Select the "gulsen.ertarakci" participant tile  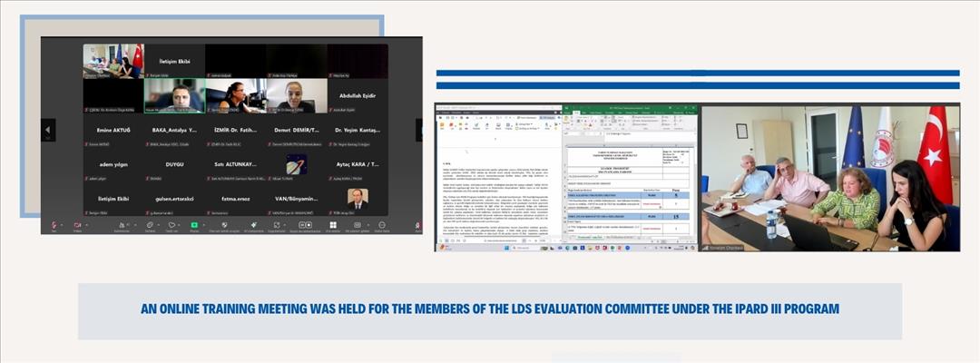pyautogui.click(x=174, y=200)
